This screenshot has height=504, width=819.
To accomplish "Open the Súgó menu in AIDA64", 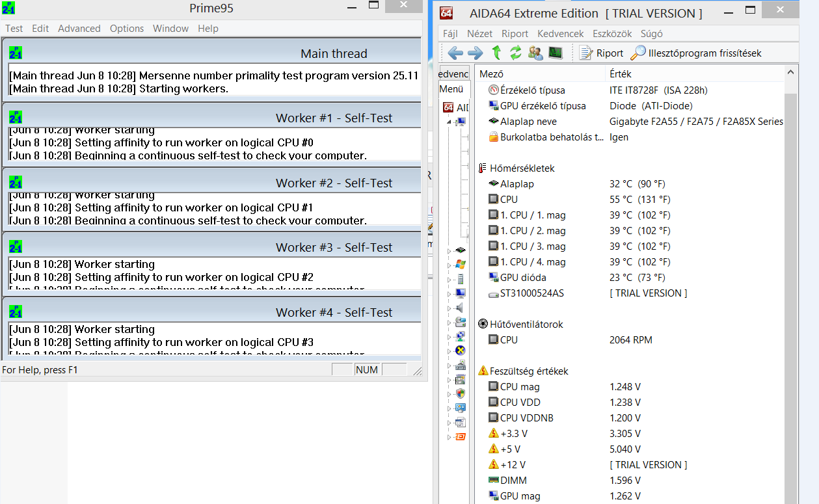I will click(652, 34).
